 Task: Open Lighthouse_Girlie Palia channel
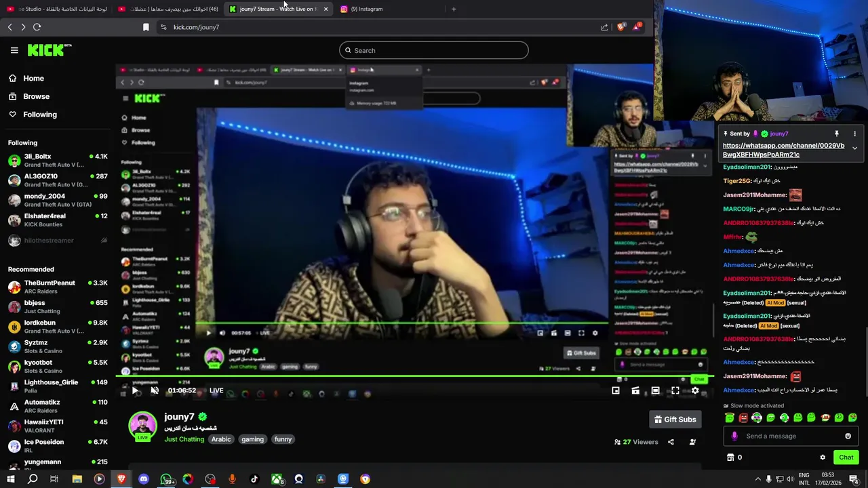coord(58,386)
